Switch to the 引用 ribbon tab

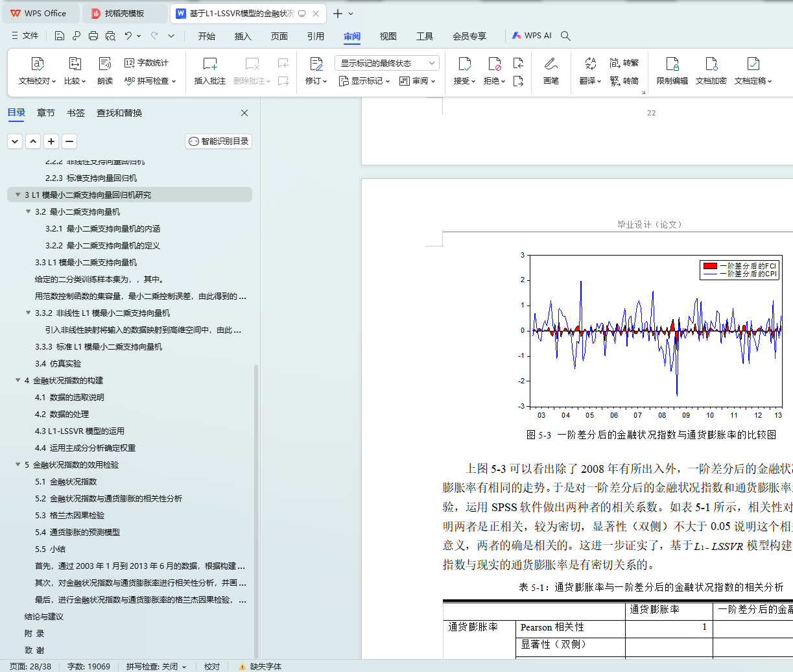[316, 36]
